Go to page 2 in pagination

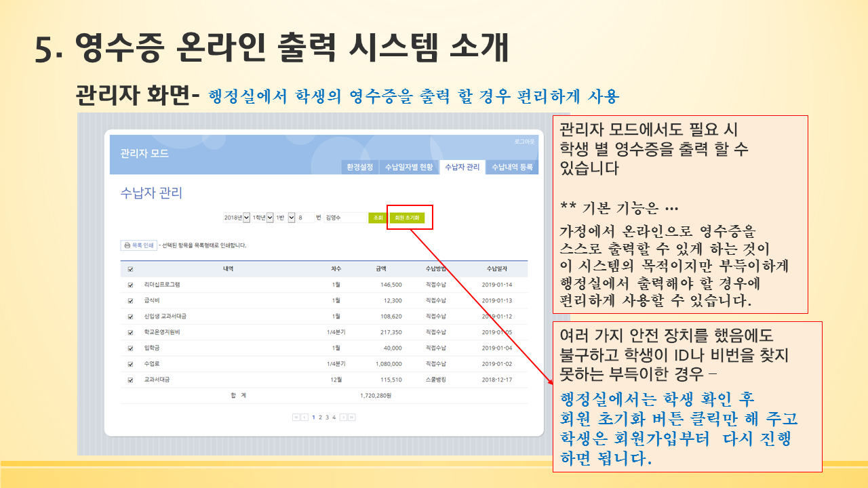(320, 418)
